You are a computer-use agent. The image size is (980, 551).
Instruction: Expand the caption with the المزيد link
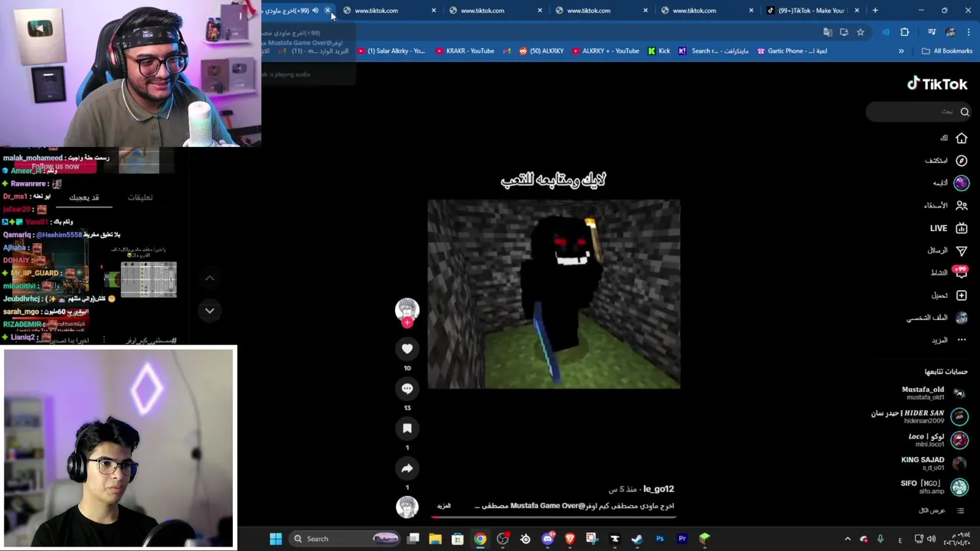click(x=444, y=506)
